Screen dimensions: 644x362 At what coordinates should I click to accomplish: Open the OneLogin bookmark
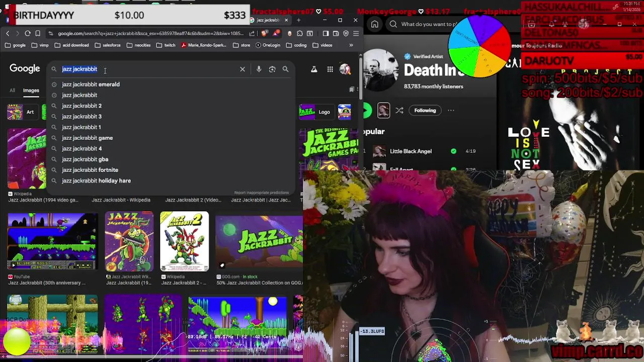268,45
